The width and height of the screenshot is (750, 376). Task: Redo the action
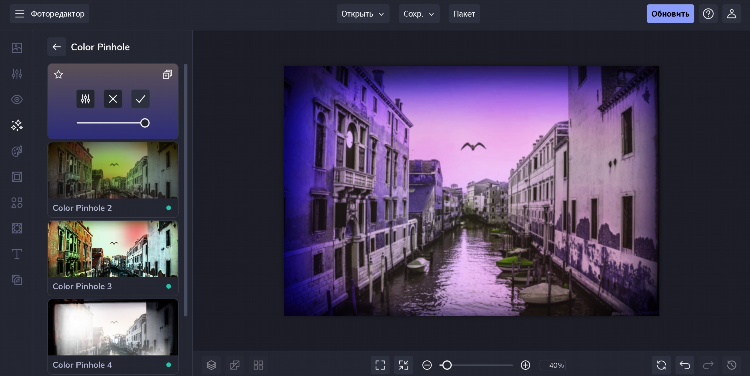(708, 365)
